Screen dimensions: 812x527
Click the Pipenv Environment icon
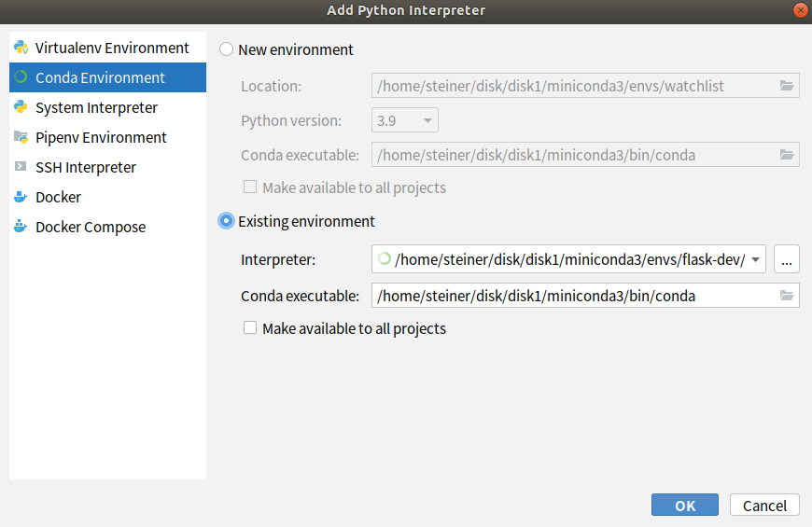[21, 137]
